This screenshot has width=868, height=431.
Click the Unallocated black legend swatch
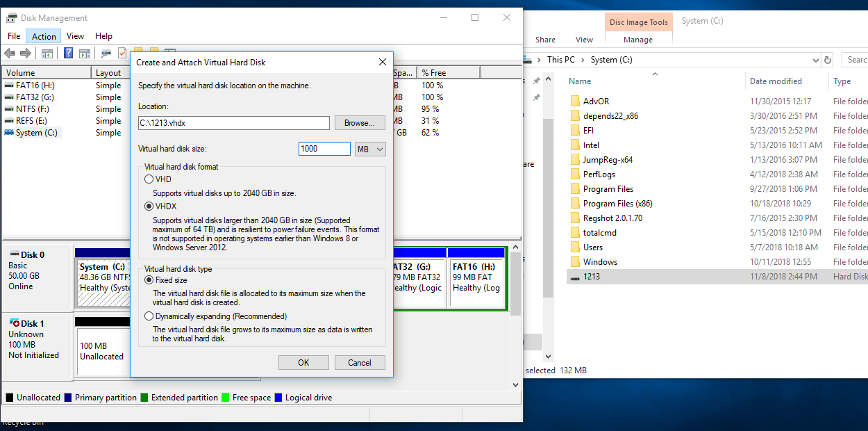click(10, 398)
